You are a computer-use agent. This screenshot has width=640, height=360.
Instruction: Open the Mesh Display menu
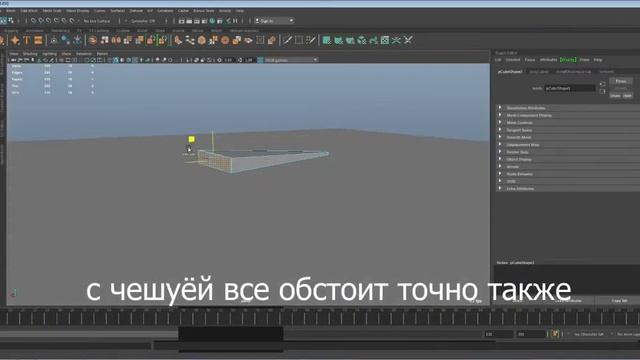(78, 11)
